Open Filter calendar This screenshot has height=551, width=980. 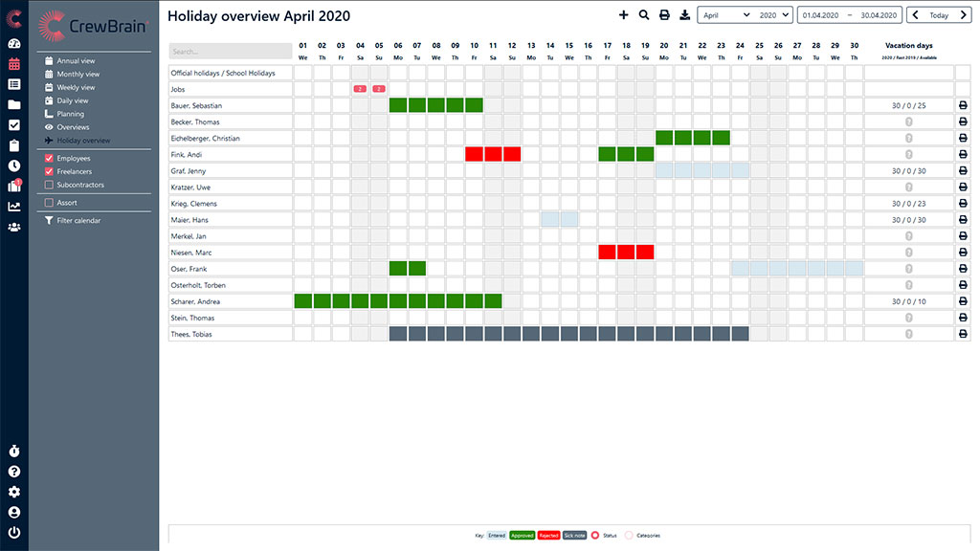coord(78,220)
